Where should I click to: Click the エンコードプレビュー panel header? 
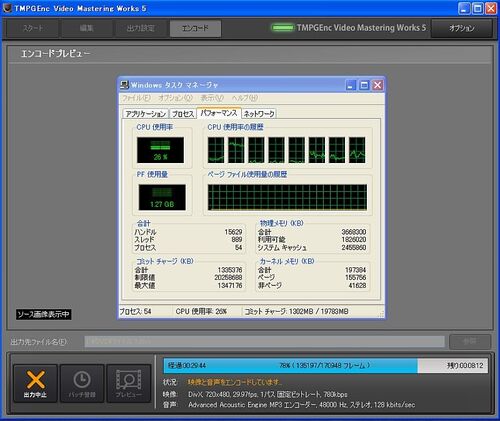pyautogui.click(x=250, y=54)
